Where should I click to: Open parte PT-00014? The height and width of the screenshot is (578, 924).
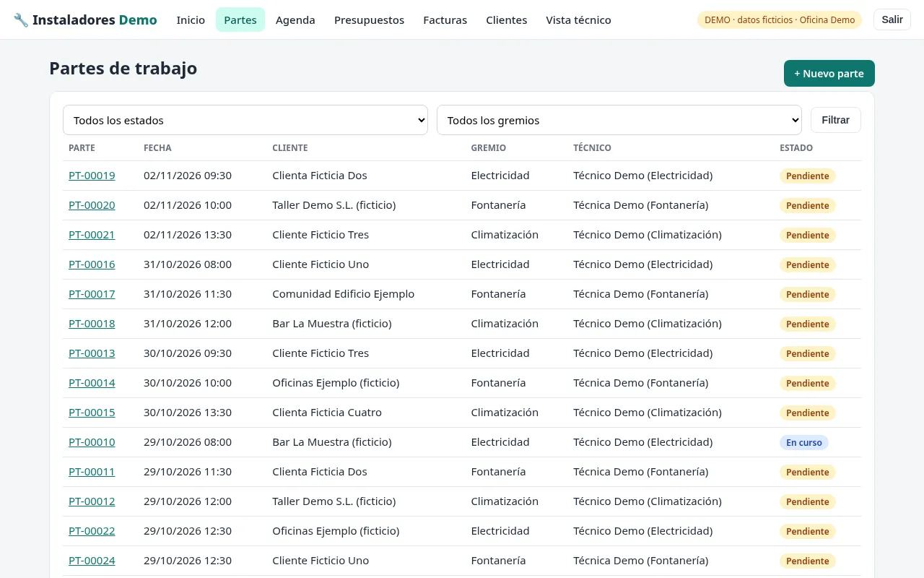92,383
